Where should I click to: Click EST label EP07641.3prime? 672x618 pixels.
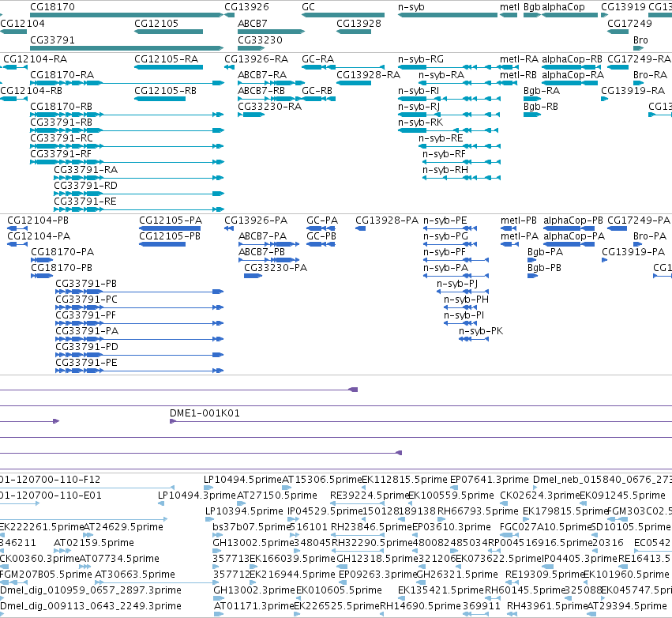pos(490,480)
